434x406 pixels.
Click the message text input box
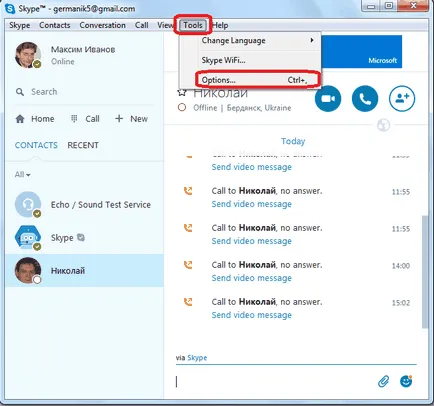[273, 381]
